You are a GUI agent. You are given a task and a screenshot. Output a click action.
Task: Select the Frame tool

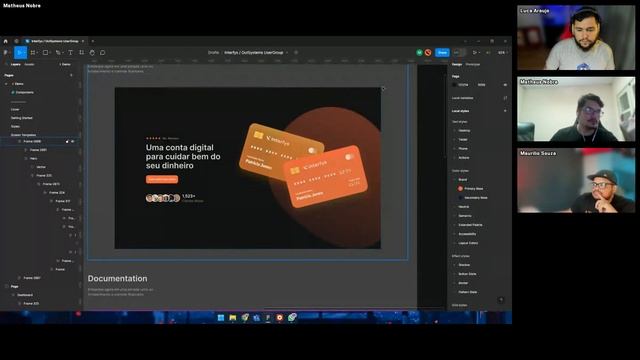(33, 53)
